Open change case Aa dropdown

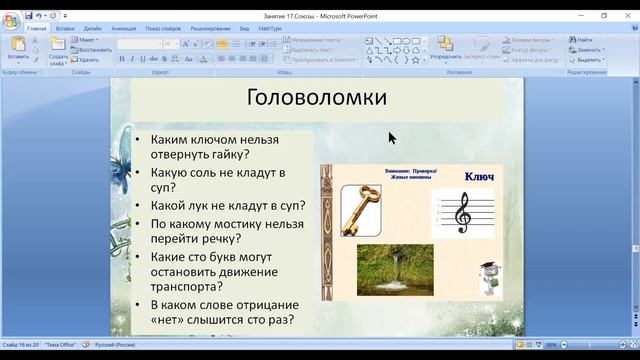[189, 59]
